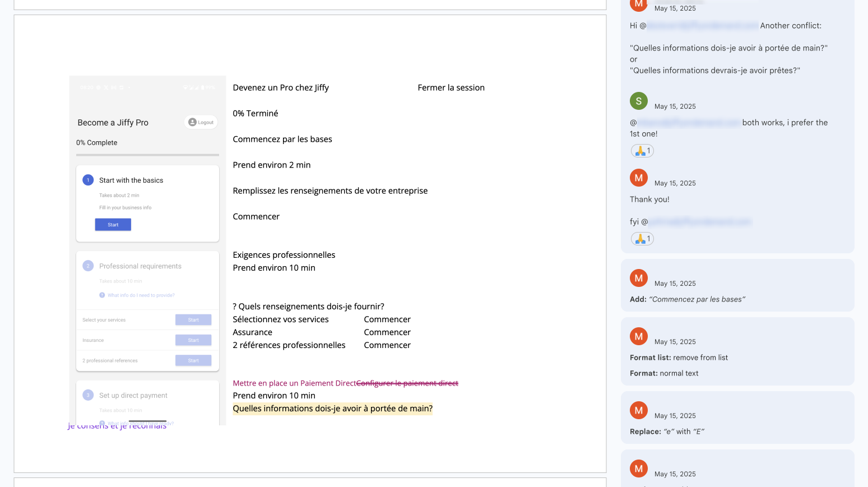This screenshot has width=868, height=487.
Task: Click the green S avatar in the comment thread
Action: click(639, 101)
